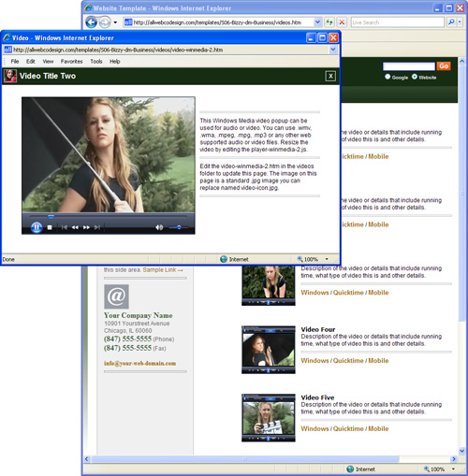Click the @ email icon
This screenshot has width=468, height=476.
pyautogui.click(x=116, y=296)
